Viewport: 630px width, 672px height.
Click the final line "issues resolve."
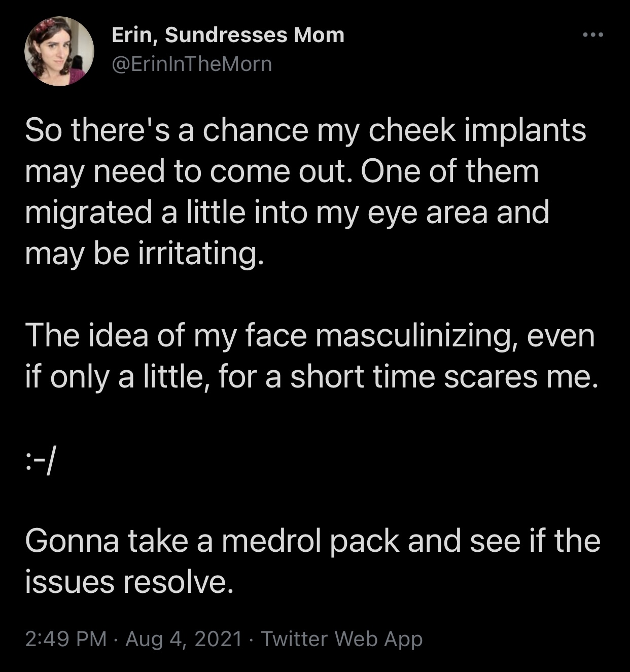pos(129,582)
